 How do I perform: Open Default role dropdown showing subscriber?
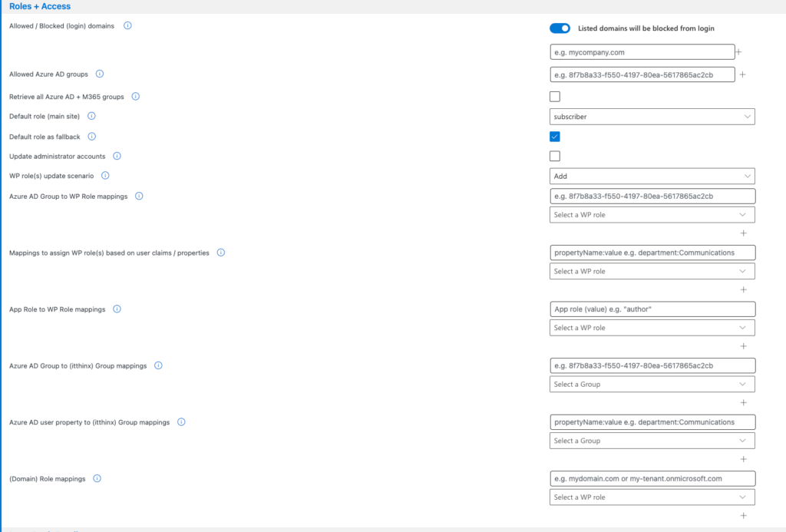(652, 117)
